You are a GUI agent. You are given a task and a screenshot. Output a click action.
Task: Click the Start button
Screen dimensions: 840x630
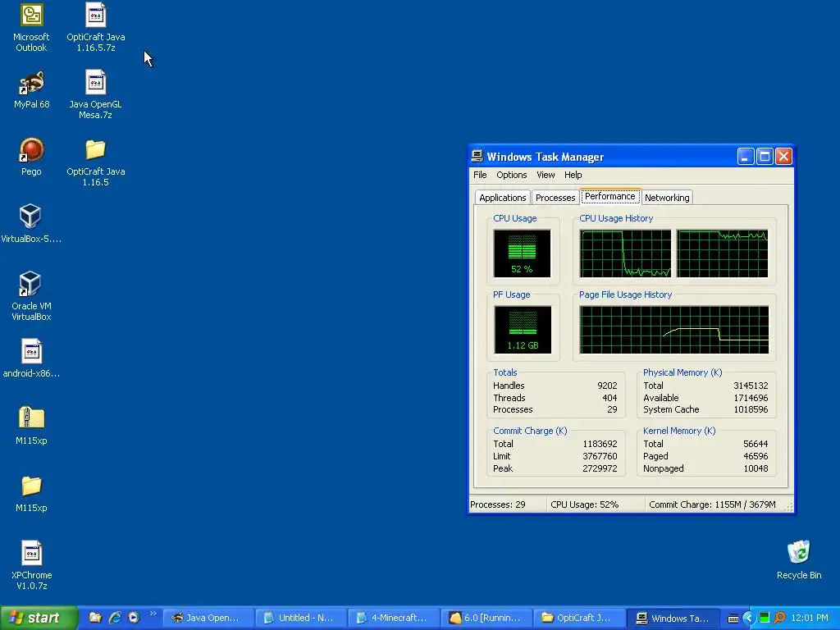pyautogui.click(x=39, y=618)
